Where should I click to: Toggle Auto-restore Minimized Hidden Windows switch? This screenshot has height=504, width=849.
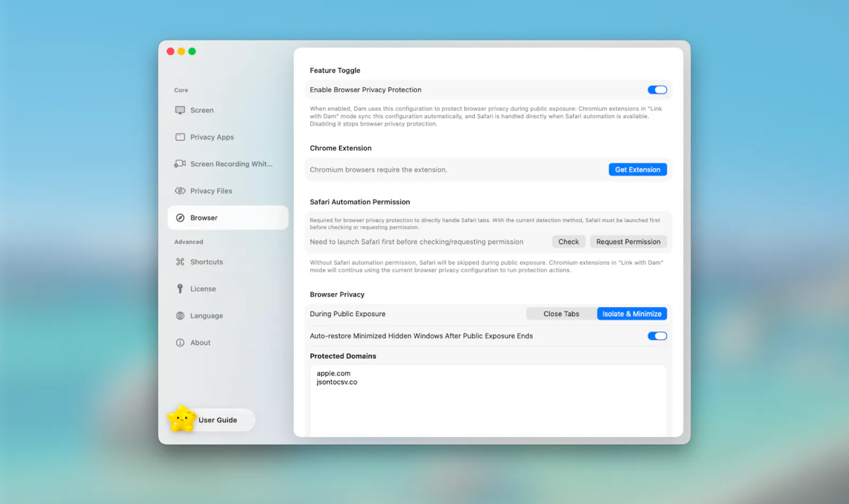point(657,336)
